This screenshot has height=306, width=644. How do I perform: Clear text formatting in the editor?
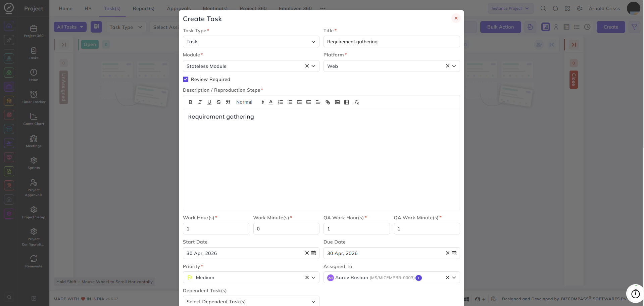[x=356, y=102]
